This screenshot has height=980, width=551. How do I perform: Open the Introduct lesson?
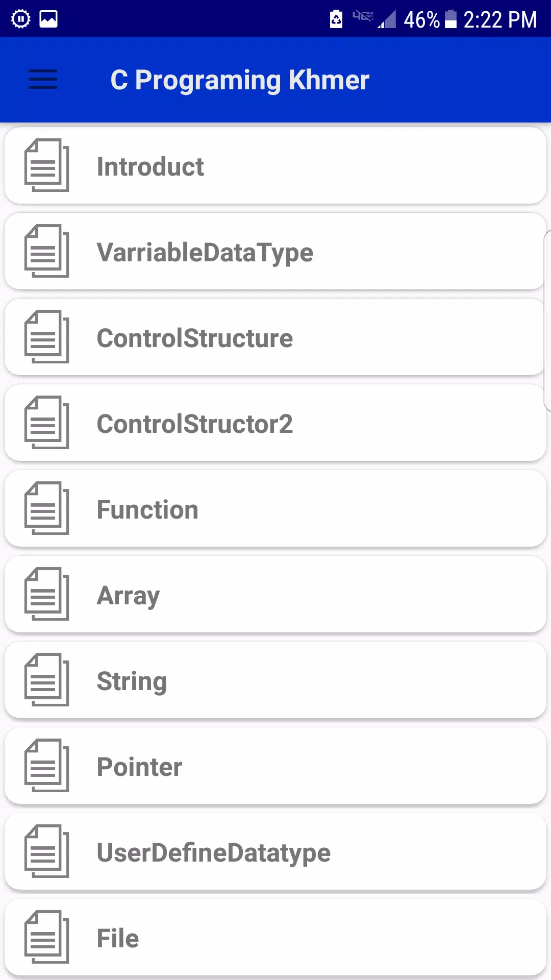coord(275,166)
